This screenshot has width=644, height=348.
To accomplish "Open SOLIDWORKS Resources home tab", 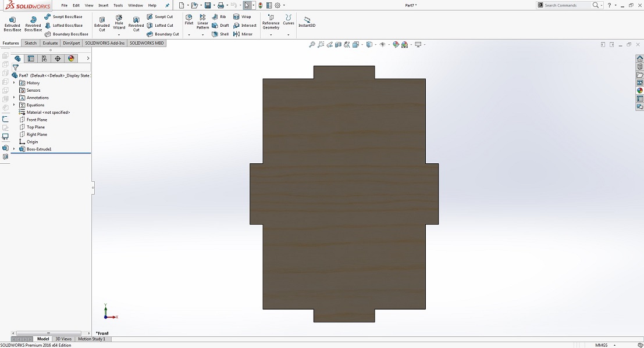I will [x=639, y=59].
